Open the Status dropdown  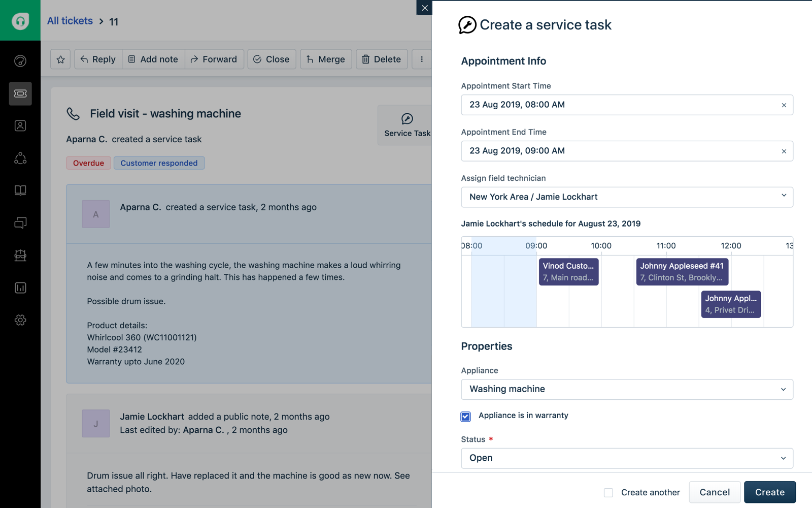click(x=626, y=458)
